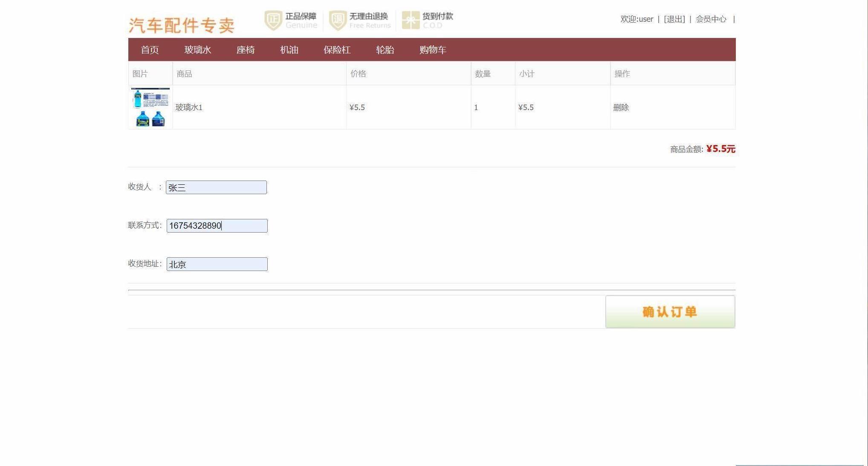
Task: Open the 购物车 menu item
Action: tap(433, 50)
